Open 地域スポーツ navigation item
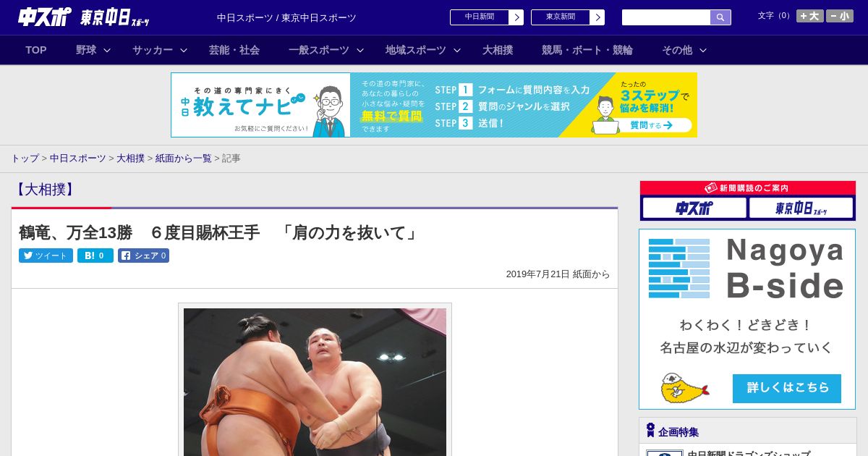 point(416,50)
